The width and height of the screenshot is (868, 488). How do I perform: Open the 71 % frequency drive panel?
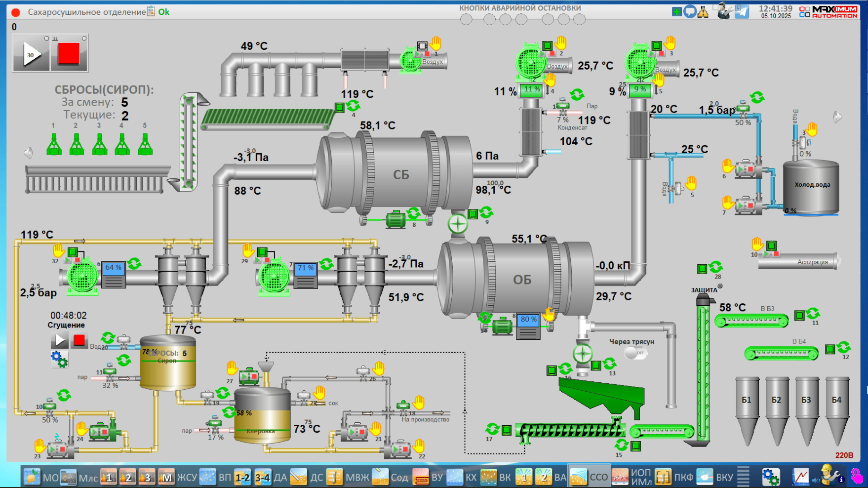tap(305, 275)
